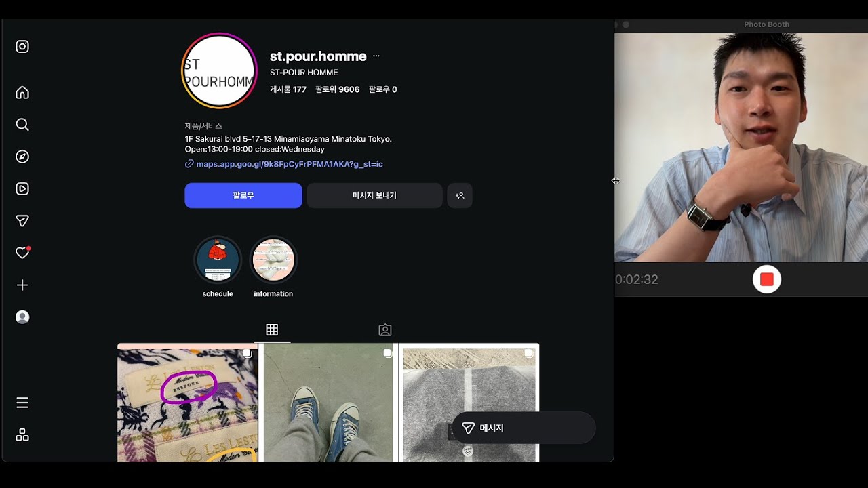868x488 pixels.
Task: Click the ST-POUR HOMME display name
Action: pos(304,73)
